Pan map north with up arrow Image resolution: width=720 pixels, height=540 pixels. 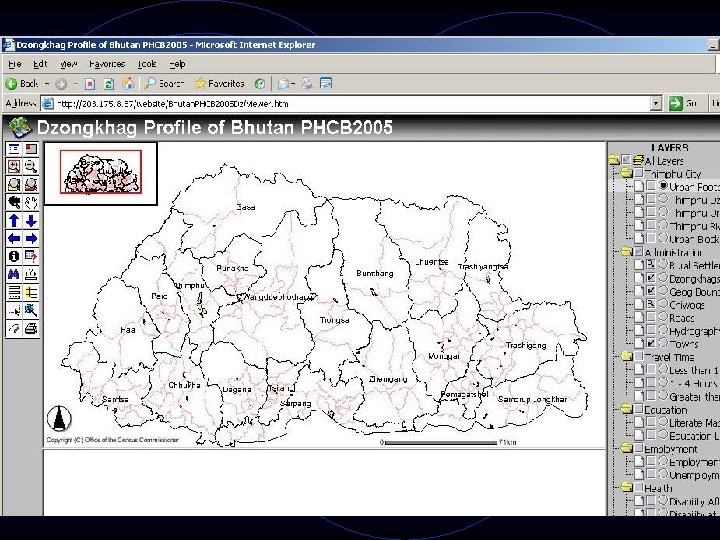[14, 220]
